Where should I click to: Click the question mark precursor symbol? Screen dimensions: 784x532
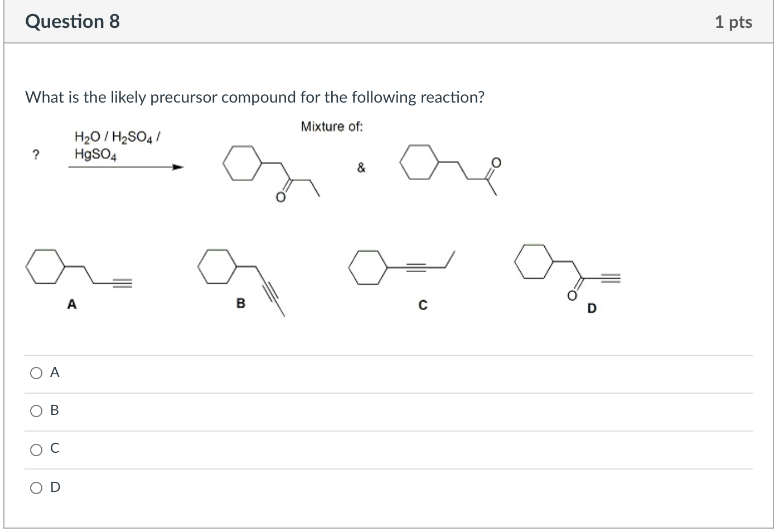pyautogui.click(x=36, y=154)
